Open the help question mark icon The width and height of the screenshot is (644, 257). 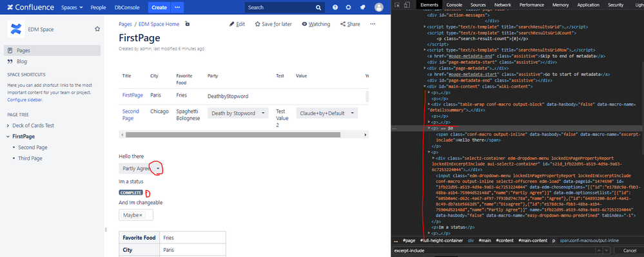[335, 7]
